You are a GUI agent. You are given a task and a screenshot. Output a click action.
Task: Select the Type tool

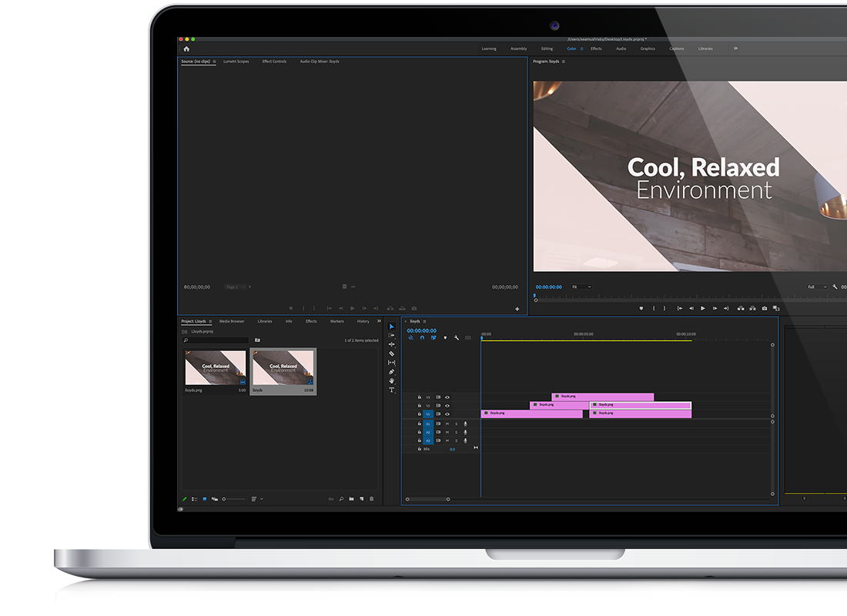coord(391,390)
